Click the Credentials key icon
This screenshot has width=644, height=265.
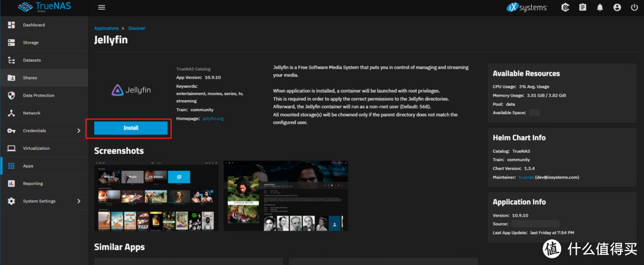click(x=11, y=131)
